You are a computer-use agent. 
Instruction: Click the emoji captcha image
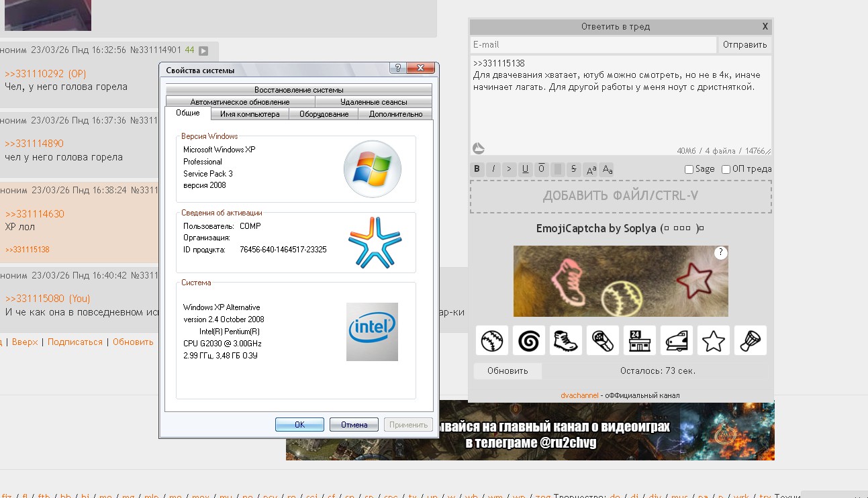(x=621, y=281)
